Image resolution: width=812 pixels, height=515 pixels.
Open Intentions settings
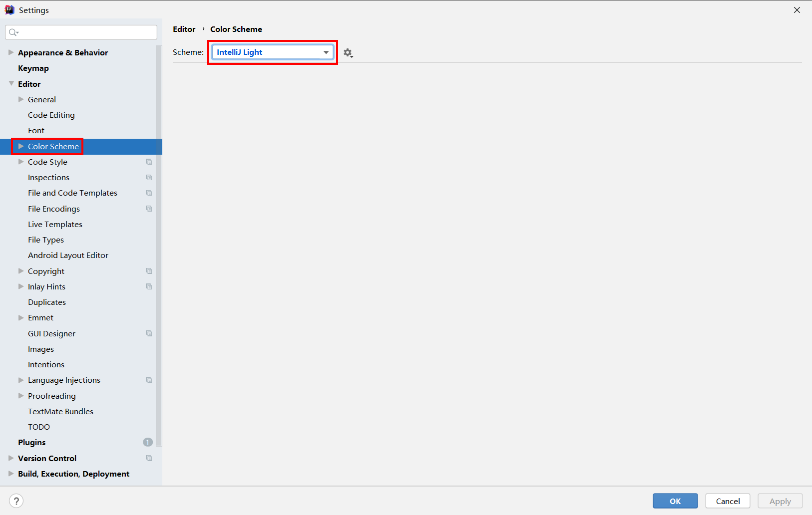[x=46, y=364]
